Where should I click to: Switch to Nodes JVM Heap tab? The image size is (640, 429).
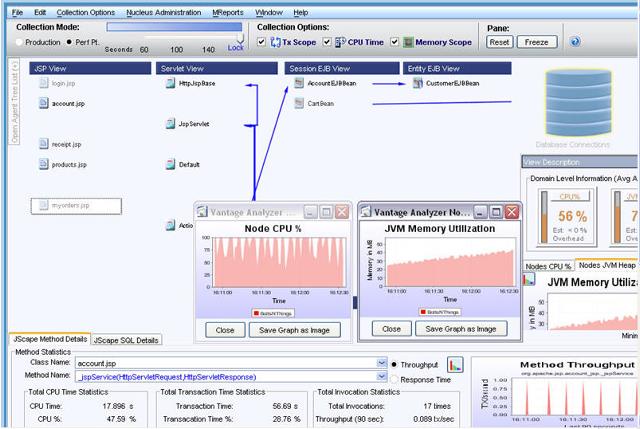coord(607,265)
